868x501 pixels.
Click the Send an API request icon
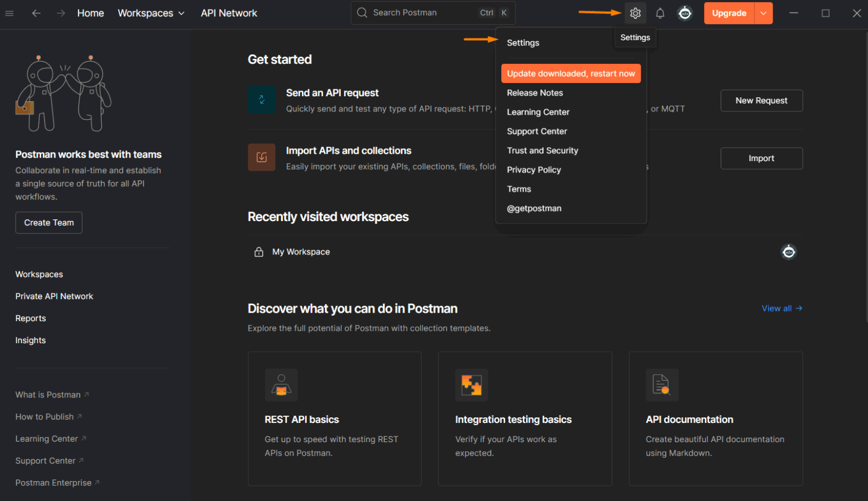click(x=262, y=100)
